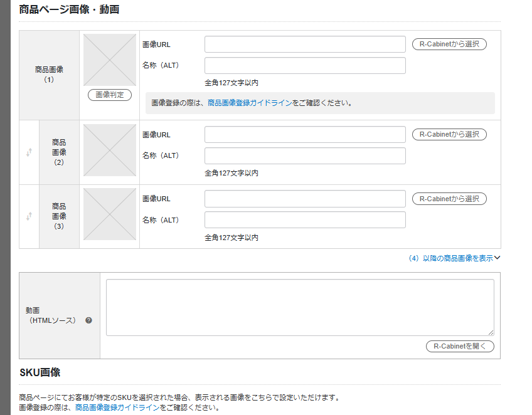Focus the 画像URL field for 商品画像（2）
The image size is (532, 415).
pos(305,135)
